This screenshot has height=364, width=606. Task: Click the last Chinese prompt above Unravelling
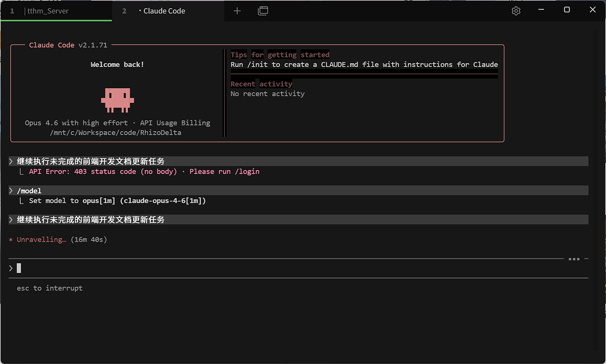pos(298,220)
